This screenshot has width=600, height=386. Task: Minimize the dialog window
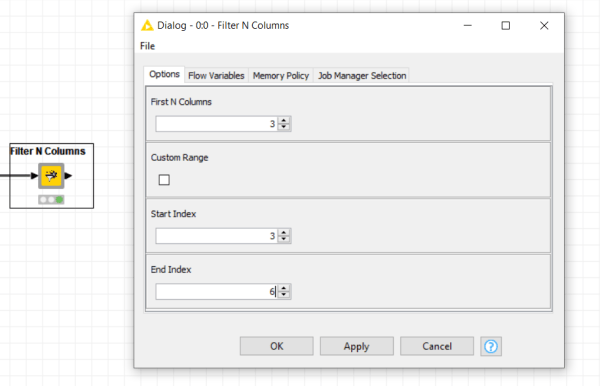coord(468,26)
